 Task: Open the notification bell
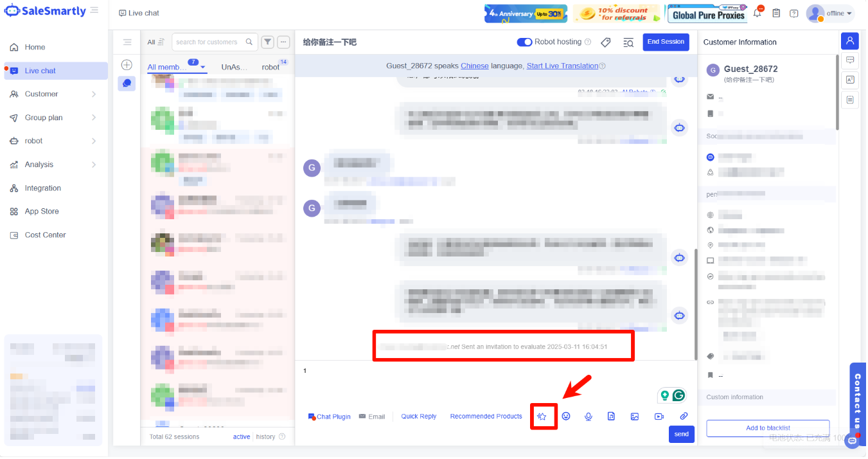click(757, 14)
